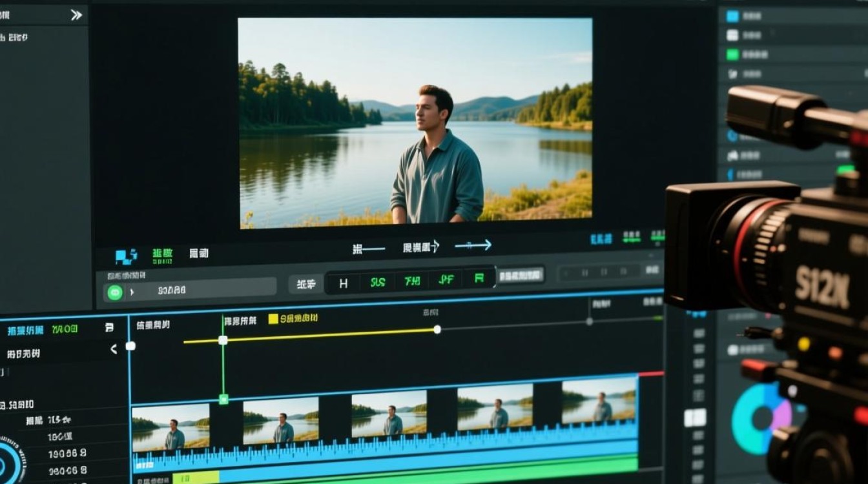The height and width of the screenshot is (484, 868).
Task: Select the green R button ending the segmented bar
Action: (x=479, y=279)
